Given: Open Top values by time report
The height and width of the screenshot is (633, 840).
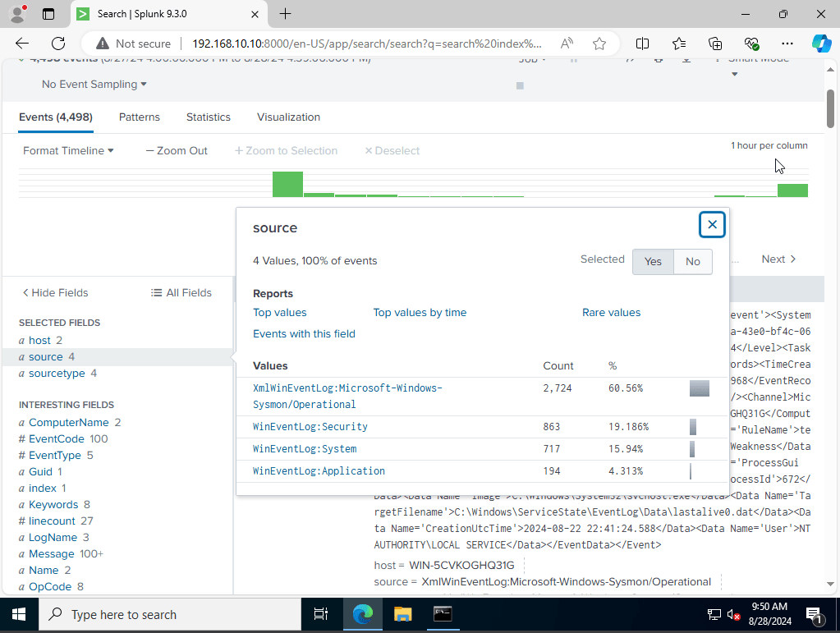Looking at the screenshot, I should click(x=420, y=312).
